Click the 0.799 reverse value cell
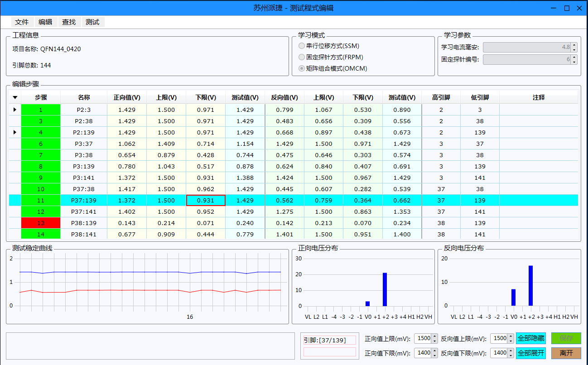Screen dimensions: 588x365 point(284,110)
